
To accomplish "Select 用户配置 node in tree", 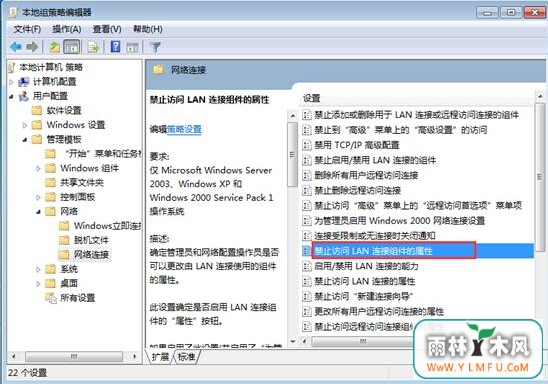I will point(50,96).
